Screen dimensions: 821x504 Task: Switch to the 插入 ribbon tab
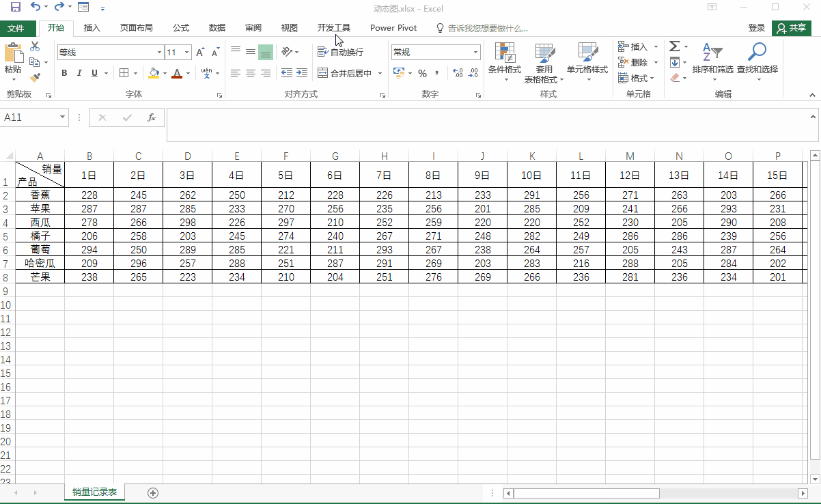92,28
